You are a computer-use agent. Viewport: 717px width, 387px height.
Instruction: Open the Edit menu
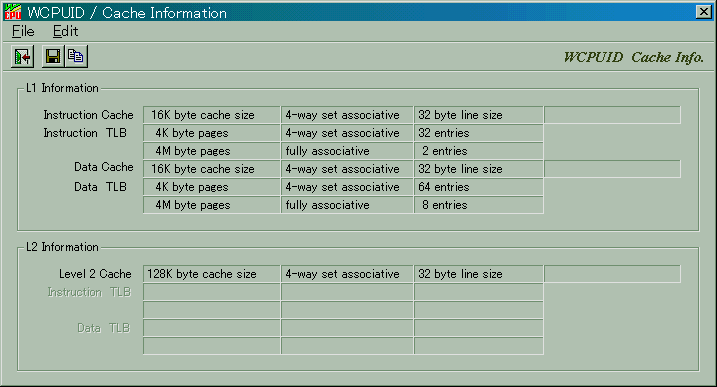coord(65,31)
